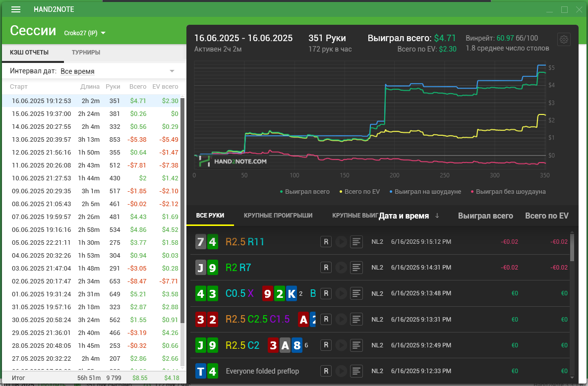Sort sessions by Всего column header
The width and height of the screenshot is (588, 386).
138,87
